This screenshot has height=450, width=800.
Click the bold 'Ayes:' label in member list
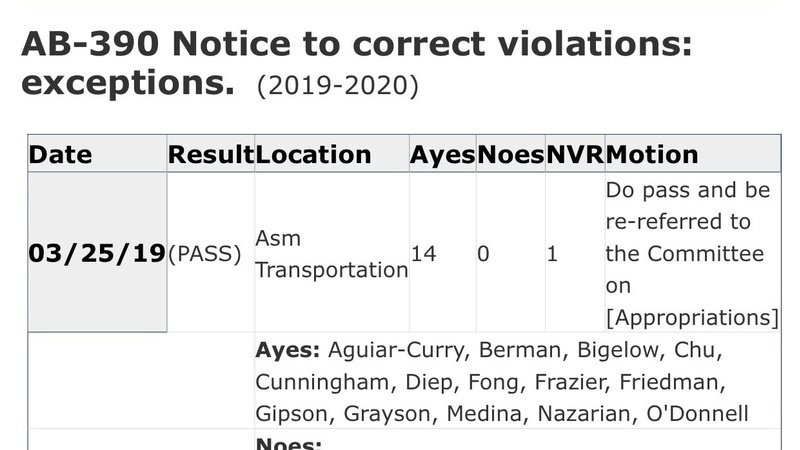pos(287,352)
